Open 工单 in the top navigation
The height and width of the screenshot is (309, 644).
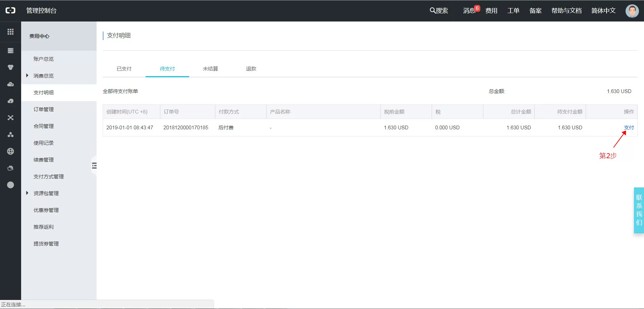pyautogui.click(x=514, y=11)
